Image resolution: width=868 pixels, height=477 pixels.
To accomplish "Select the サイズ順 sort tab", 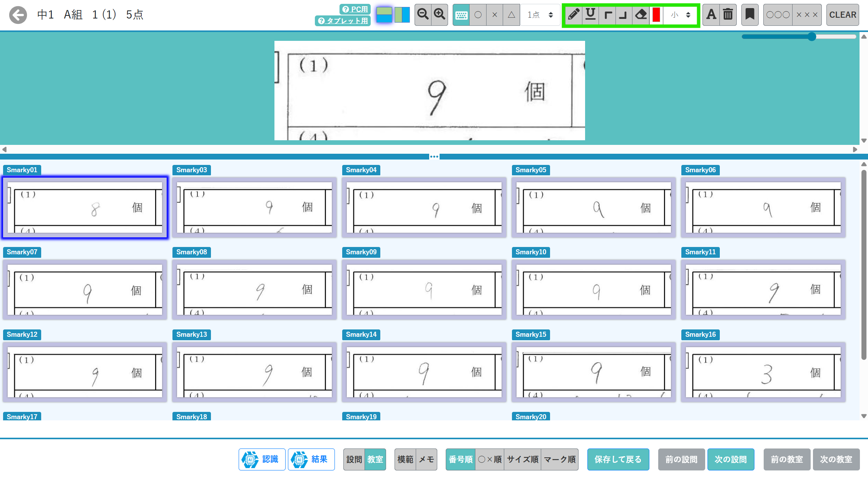I will coord(522,459).
